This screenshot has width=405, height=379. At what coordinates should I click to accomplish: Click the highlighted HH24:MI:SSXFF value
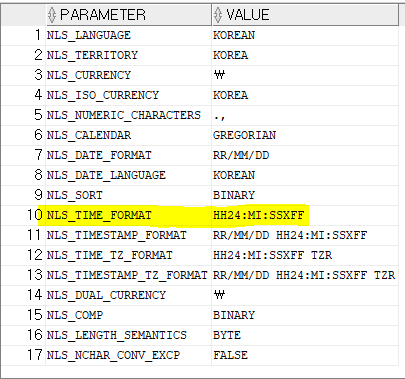coord(305,215)
